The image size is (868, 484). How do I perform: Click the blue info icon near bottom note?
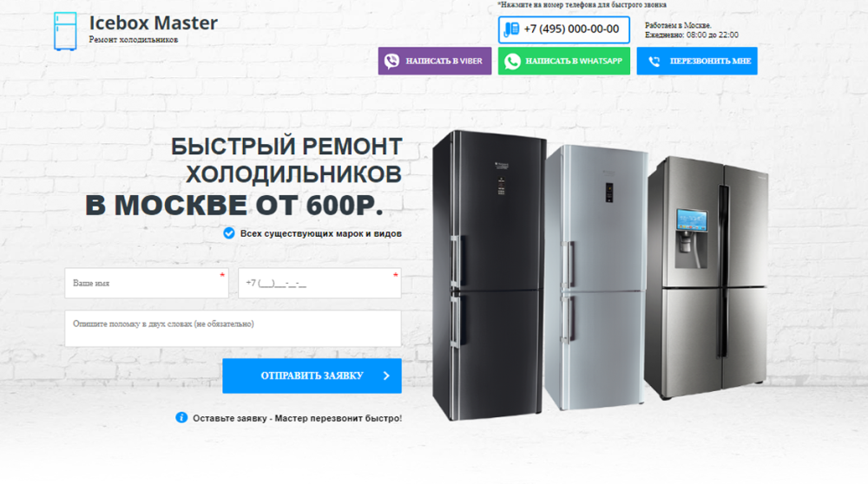point(181,417)
